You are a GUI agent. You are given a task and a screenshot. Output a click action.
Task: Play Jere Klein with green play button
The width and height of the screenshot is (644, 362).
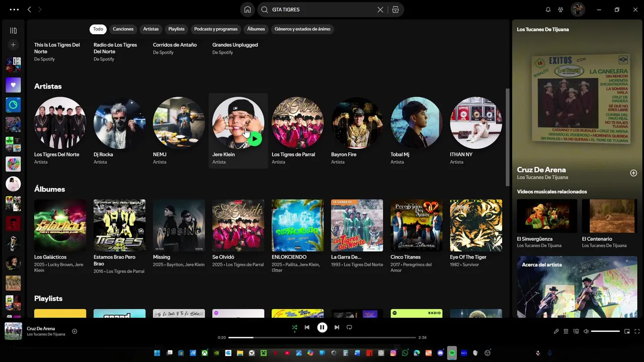click(255, 139)
